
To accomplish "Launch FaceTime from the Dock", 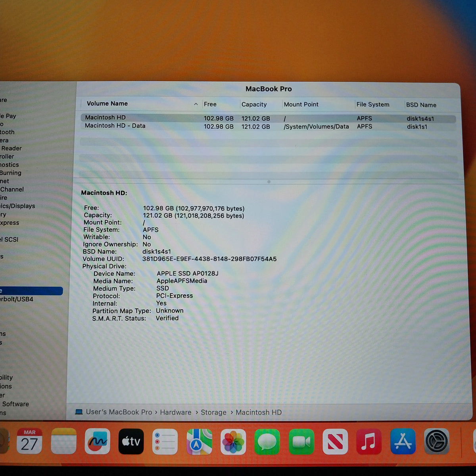I will click(x=301, y=441).
